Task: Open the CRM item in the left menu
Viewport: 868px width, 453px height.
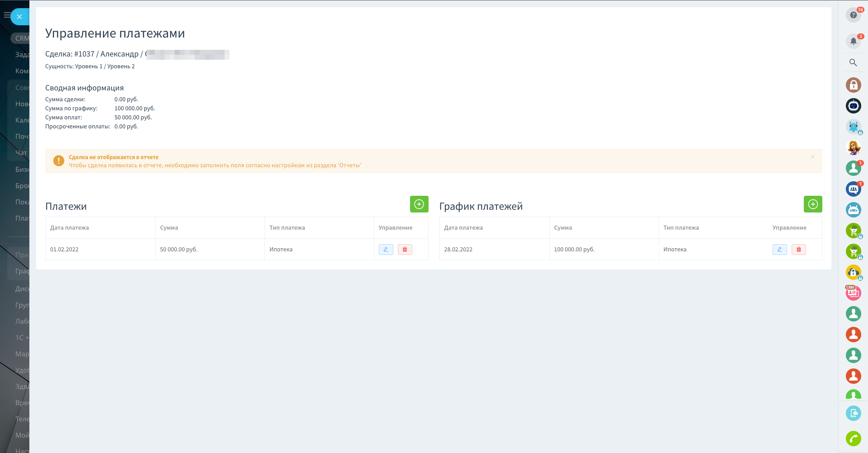Action: click(22, 38)
